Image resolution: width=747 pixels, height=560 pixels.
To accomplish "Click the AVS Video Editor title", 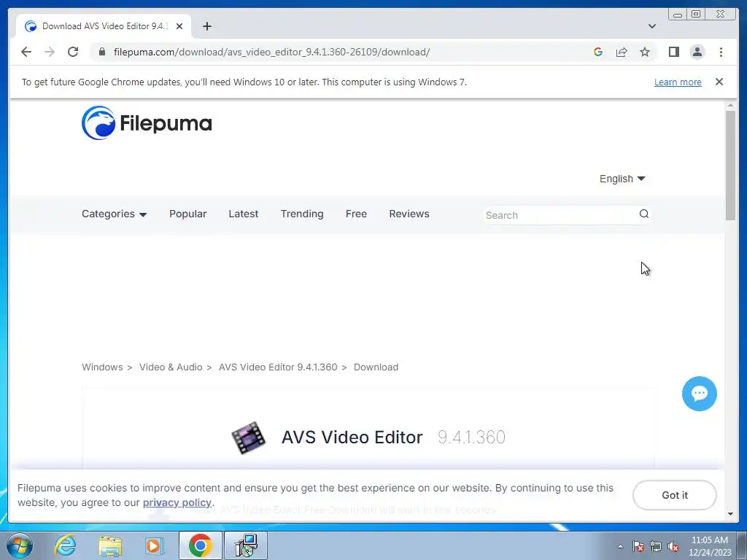I will 352,437.
